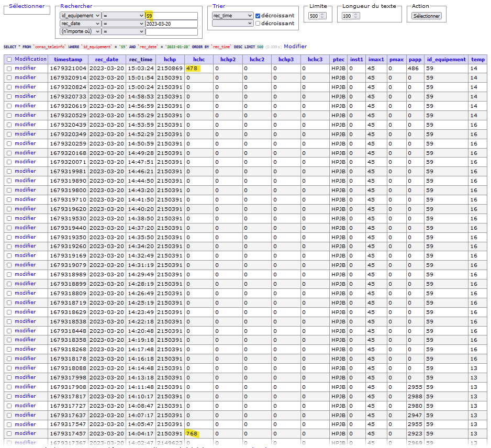The image size is (491, 448).
Task: Click the search value field containing 59
Action: click(171, 16)
